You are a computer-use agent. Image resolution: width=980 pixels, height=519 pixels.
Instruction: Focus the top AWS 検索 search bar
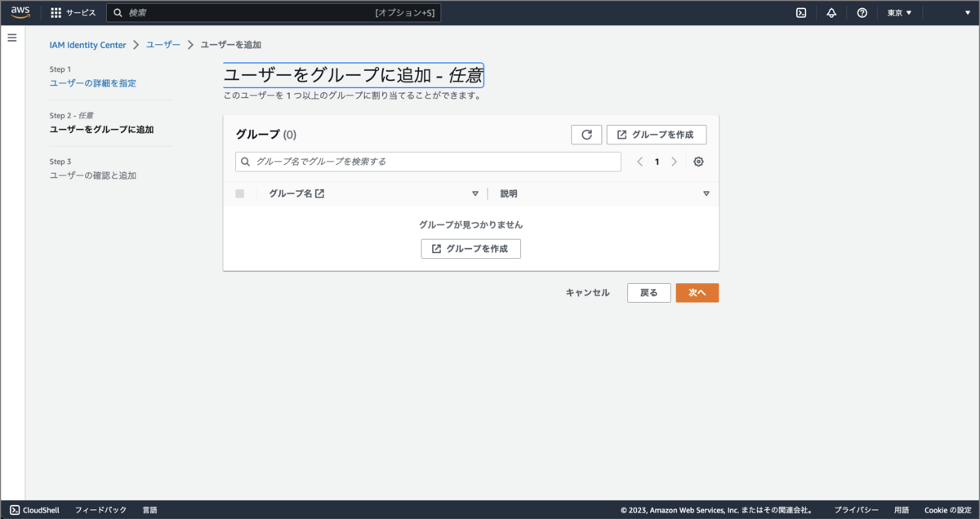click(x=274, y=13)
